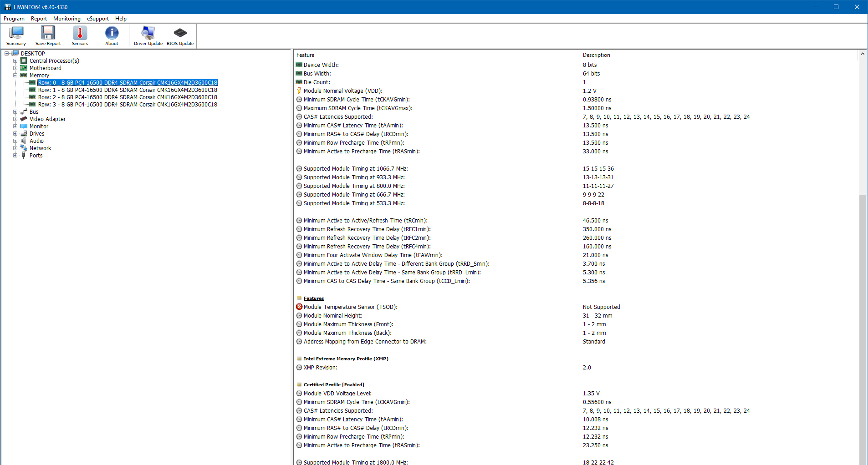Image resolution: width=868 pixels, height=465 pixels.
Task: Click the Bus tree icon
Action: tap(24, 111)
